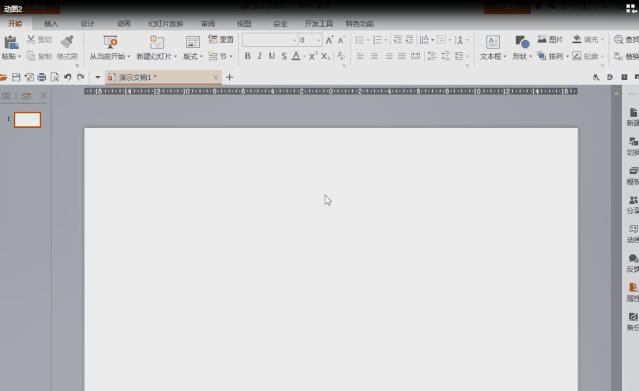Click the increase indent icon
The height and width of the screenshot is (391, 639).
(410, 40)
